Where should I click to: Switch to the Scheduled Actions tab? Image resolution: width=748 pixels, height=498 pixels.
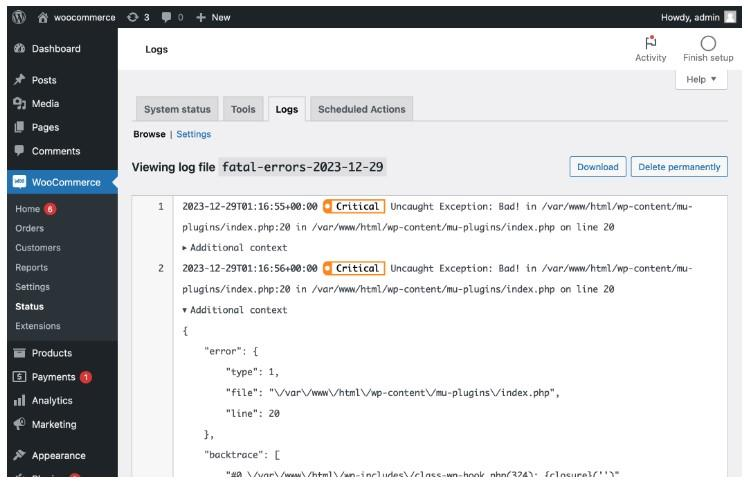coord(364,109)
